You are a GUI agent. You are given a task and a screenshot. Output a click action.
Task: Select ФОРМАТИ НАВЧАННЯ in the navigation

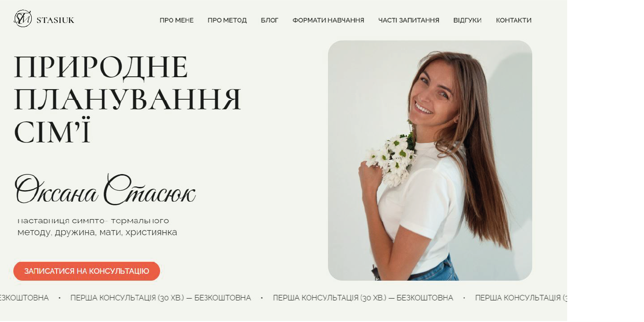[328, 20]
